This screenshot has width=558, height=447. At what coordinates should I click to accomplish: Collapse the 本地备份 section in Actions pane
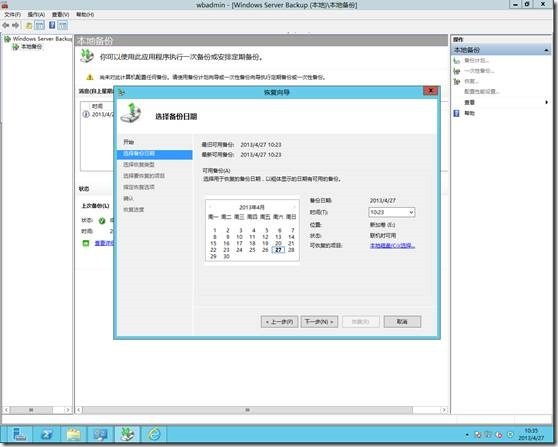pyautogui.click(x=546, y=50)
